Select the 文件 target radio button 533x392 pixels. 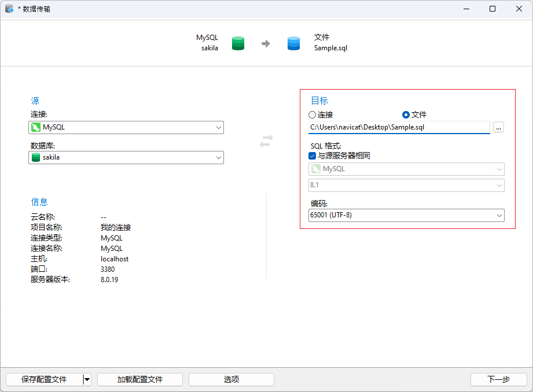click(x=406, y=115)
